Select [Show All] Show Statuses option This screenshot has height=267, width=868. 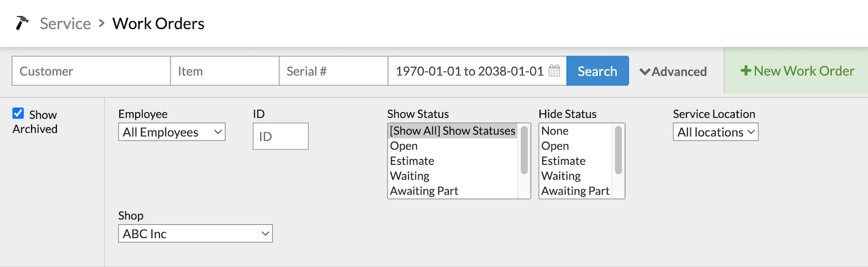pos(453,131)
